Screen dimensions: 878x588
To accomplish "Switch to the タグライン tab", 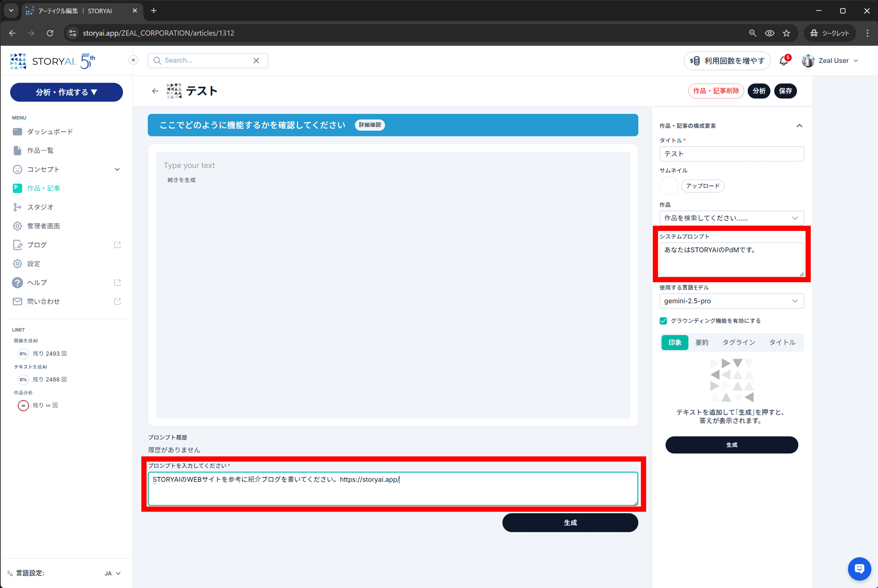I will (x=739, y=342).
